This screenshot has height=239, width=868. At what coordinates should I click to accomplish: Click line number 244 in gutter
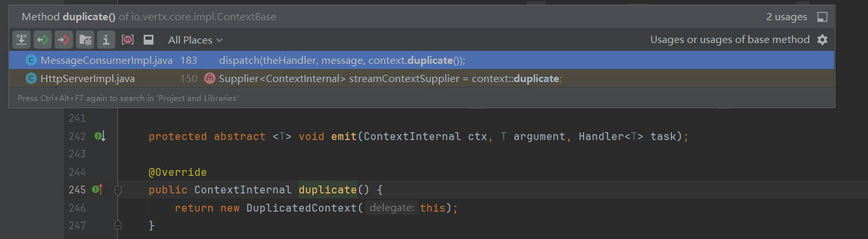click(x=77, y=173)
